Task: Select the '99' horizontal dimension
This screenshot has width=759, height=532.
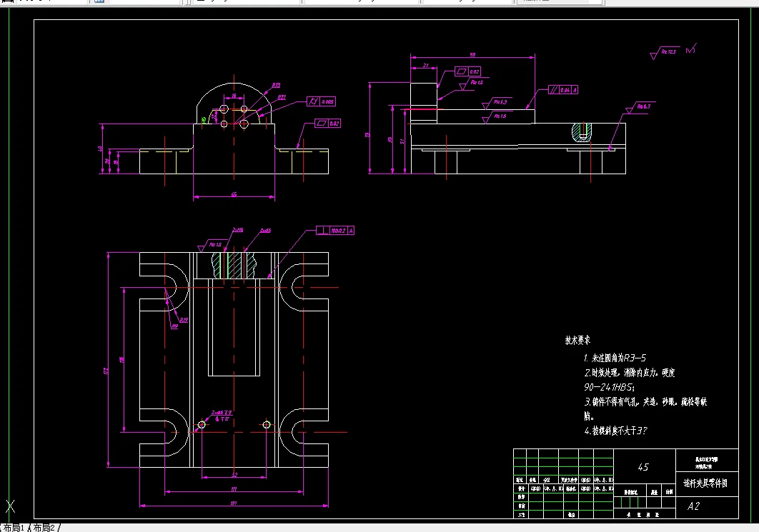Action: (472, 55)
